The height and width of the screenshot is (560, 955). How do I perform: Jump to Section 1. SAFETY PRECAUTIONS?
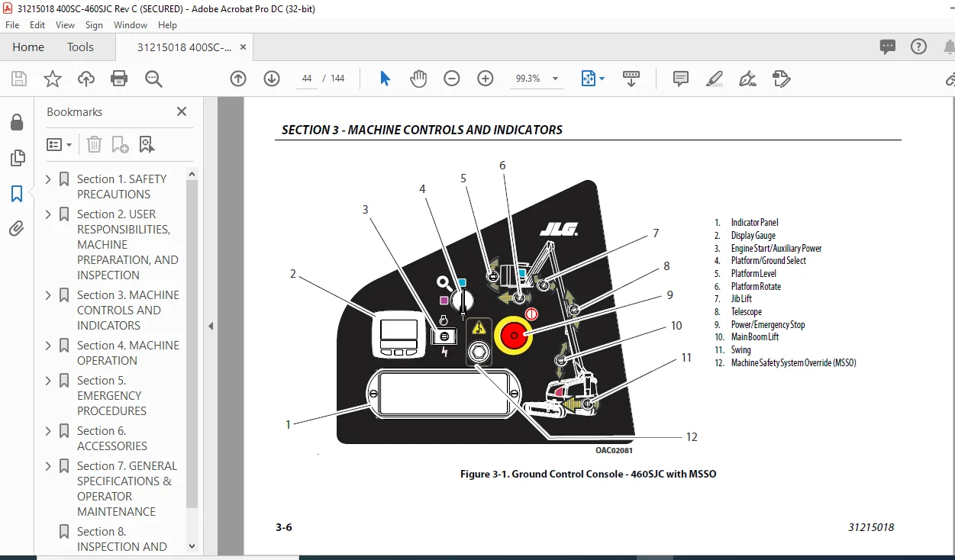(121, 186)
